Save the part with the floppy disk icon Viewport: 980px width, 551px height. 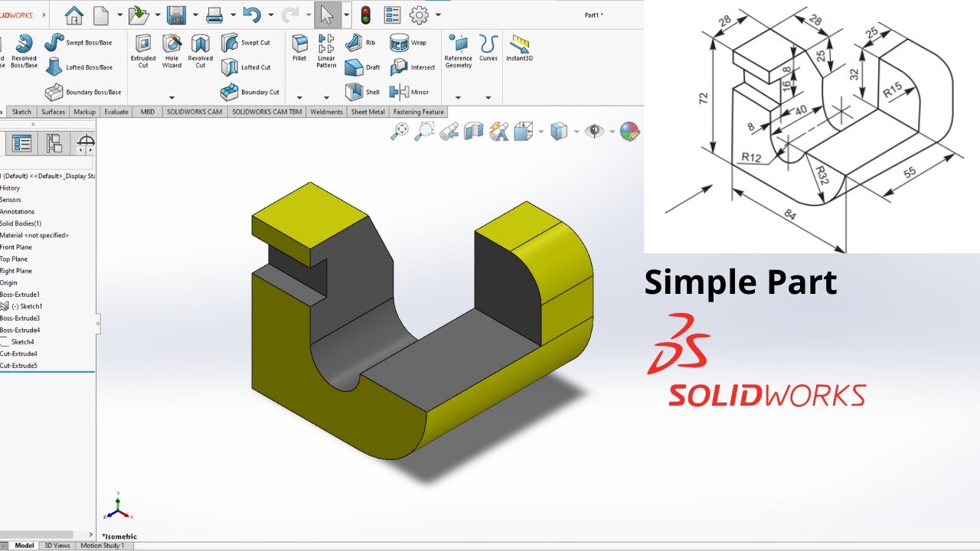(176, 15)
